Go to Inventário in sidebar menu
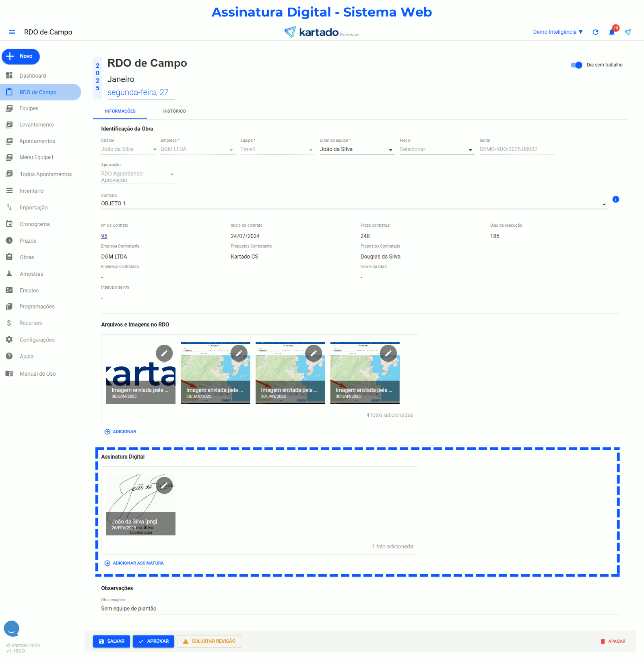 click(x=31, y=191)
